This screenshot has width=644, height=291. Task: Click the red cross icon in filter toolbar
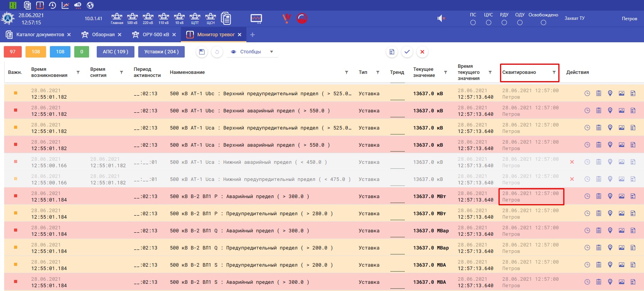(422, 52)
